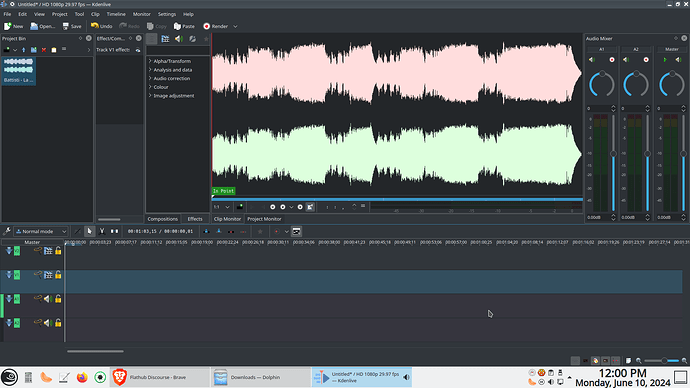Click the effects search field

point(178,51)
